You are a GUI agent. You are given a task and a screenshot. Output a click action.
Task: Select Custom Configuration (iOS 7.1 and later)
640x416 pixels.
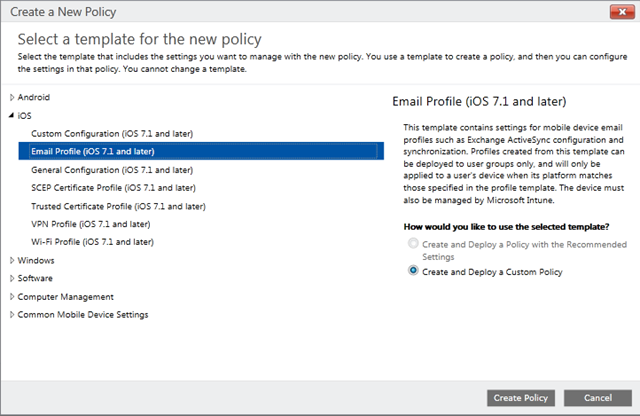coord(112,133)
